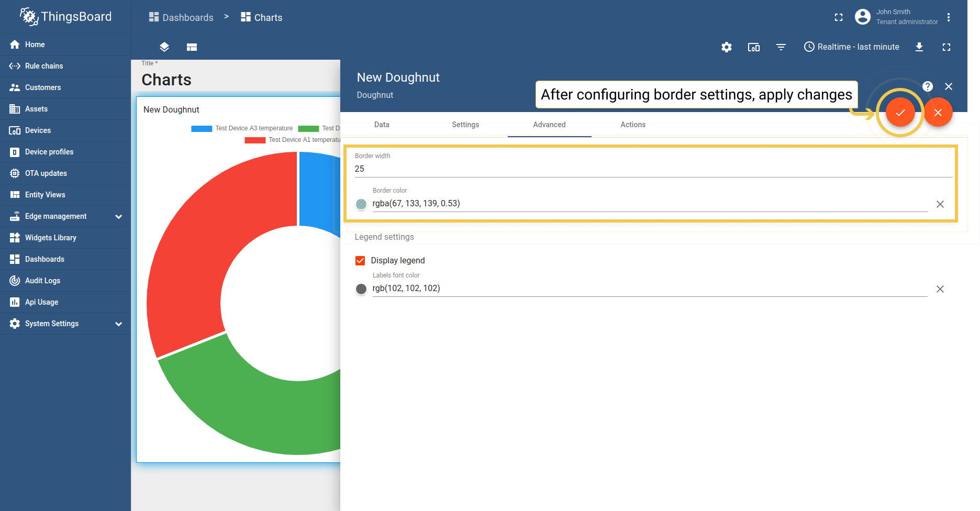This screenshot has width=980, height=511.
Task: Open Widgets Library in sidebar
Action: coord(51,238)
